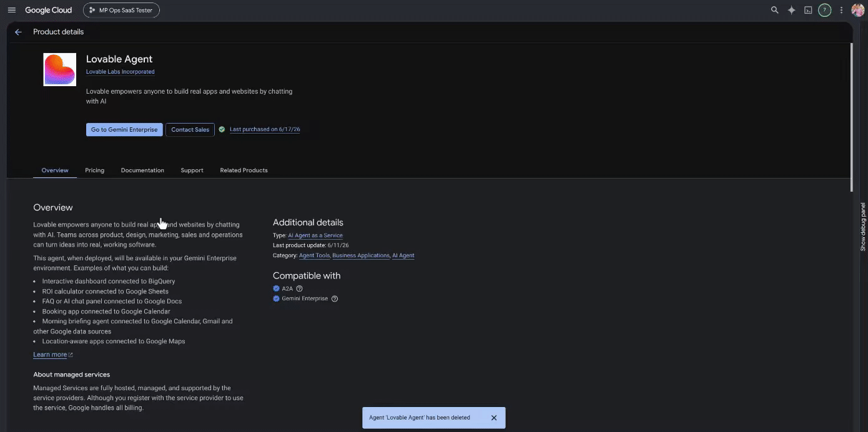Click the ROI calculator connected to Google Sheets bullet
The image size is (868, 432).
pyautogui.click(x=106, y=292)
